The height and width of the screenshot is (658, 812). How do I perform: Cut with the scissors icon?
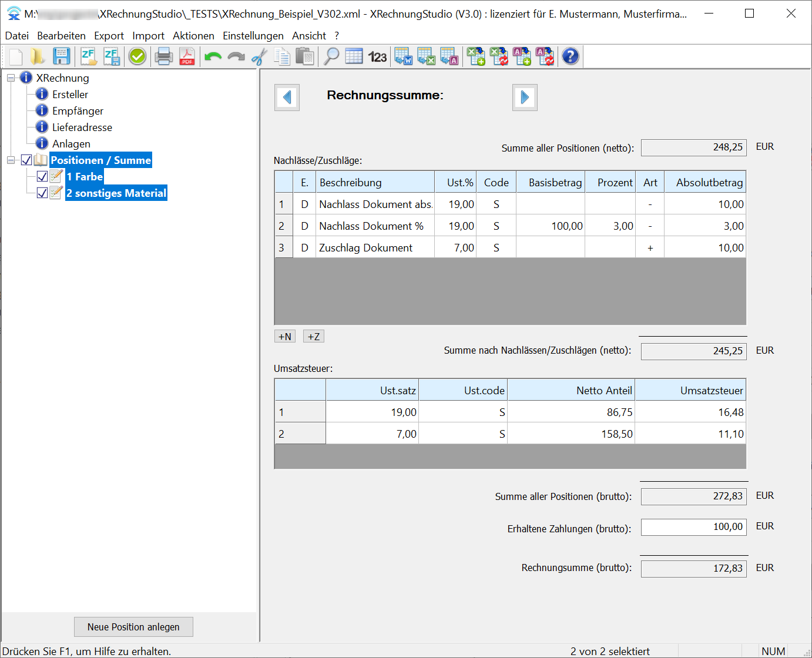tap(259, 56)
